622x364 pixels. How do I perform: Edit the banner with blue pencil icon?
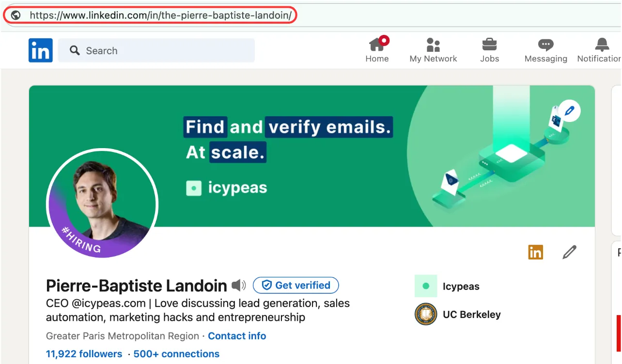click(569, 110)
